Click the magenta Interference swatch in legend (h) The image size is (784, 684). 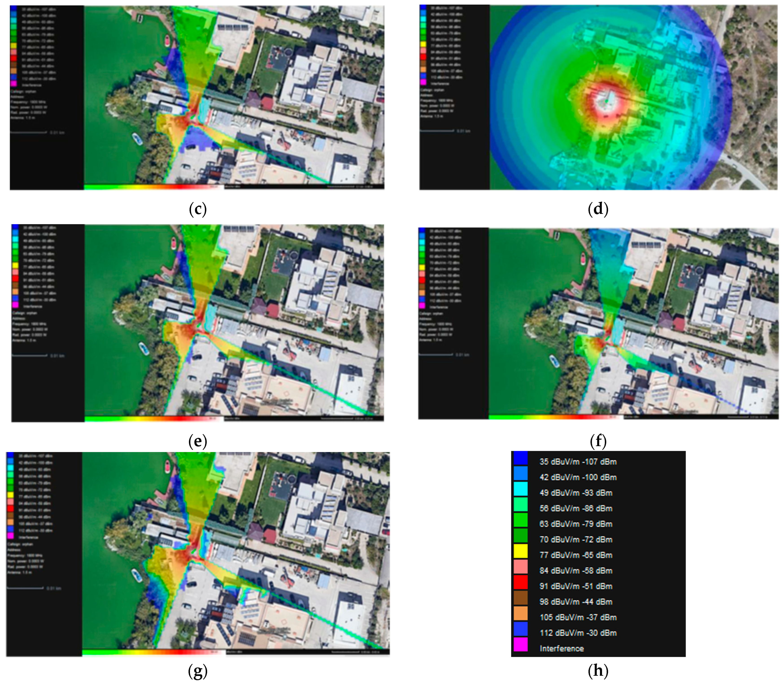pyautogui.click(x=520, y=645)
